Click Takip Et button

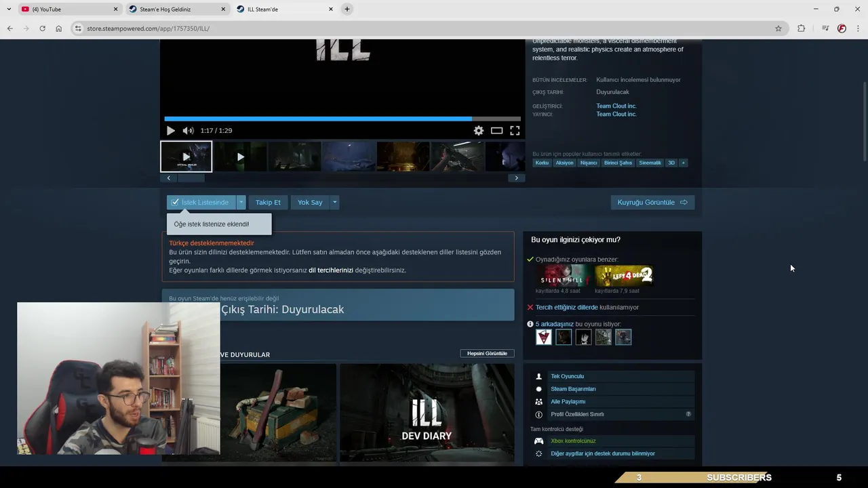click(x=268, y=202)
